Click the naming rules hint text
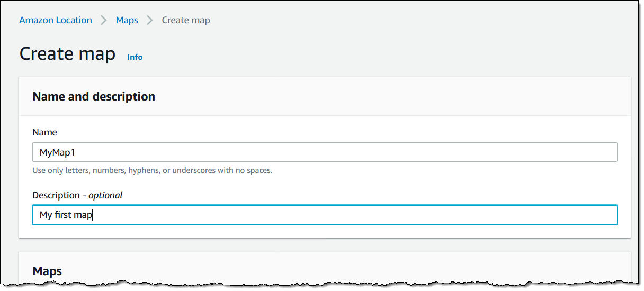 point(152,171)
